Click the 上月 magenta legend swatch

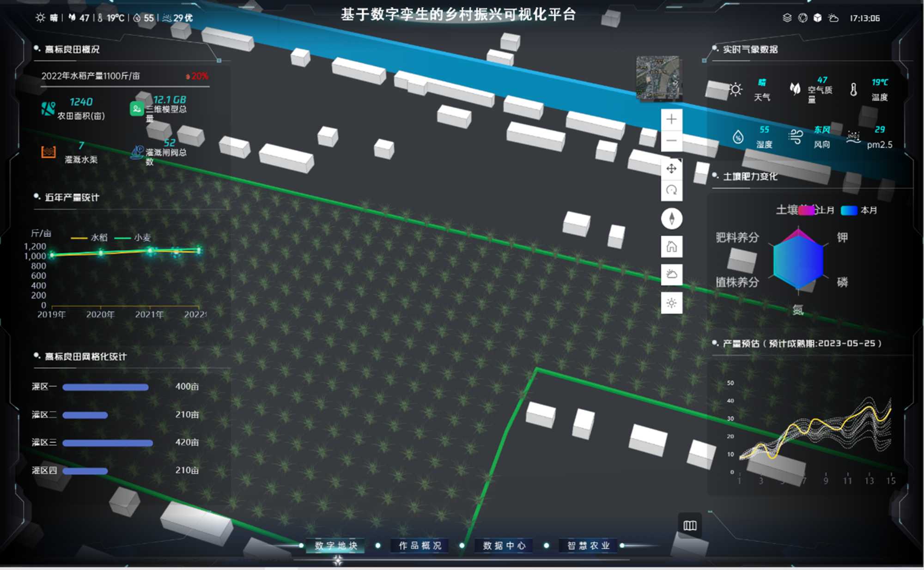point(806,211)
